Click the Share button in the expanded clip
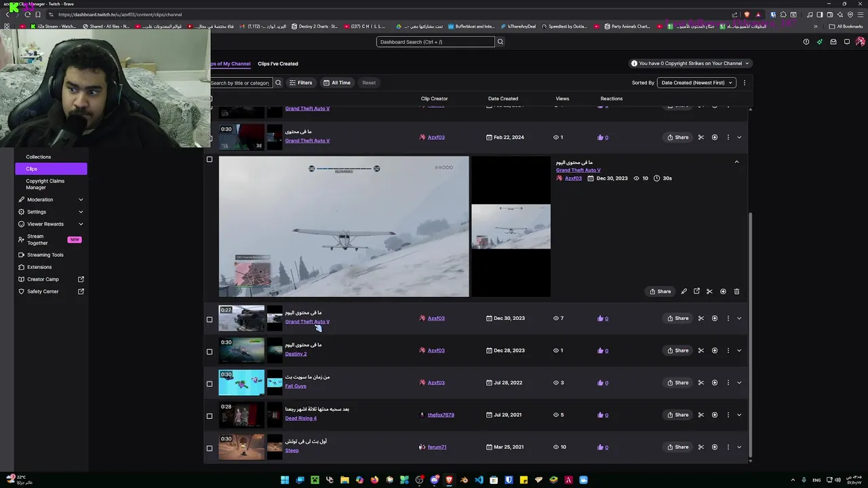This screenshot has width=868, height=488. (x=660, y=291)
